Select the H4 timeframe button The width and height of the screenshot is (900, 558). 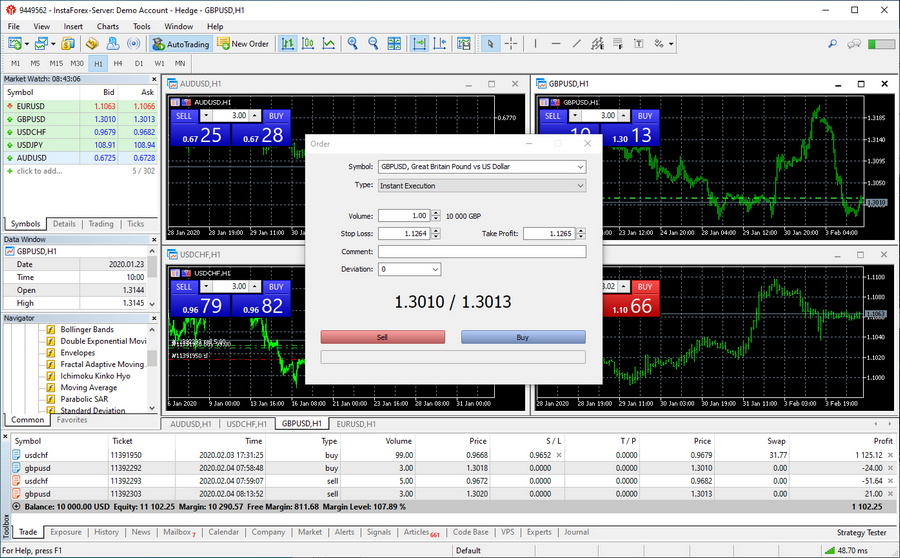[118, 63]
